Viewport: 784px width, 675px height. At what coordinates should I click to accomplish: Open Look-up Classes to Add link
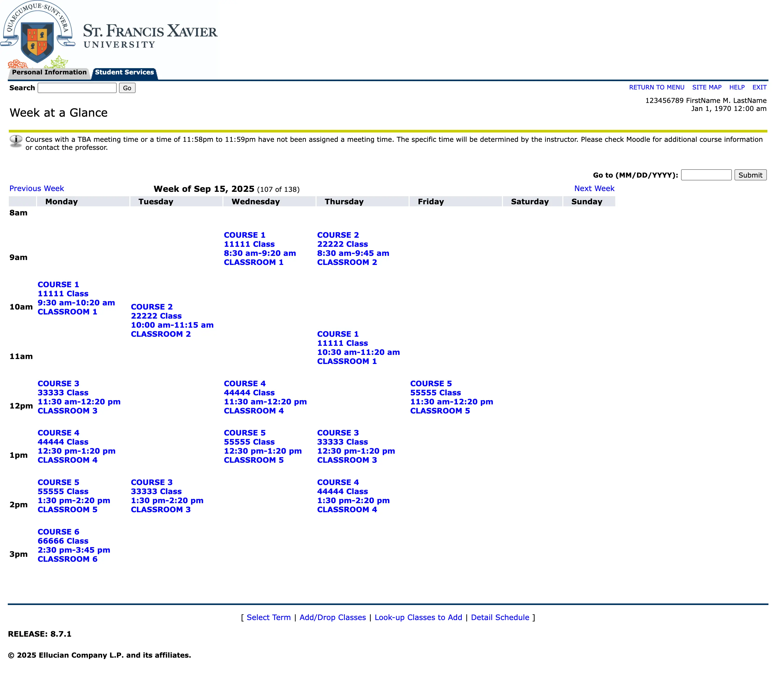[x=418, y=617]
